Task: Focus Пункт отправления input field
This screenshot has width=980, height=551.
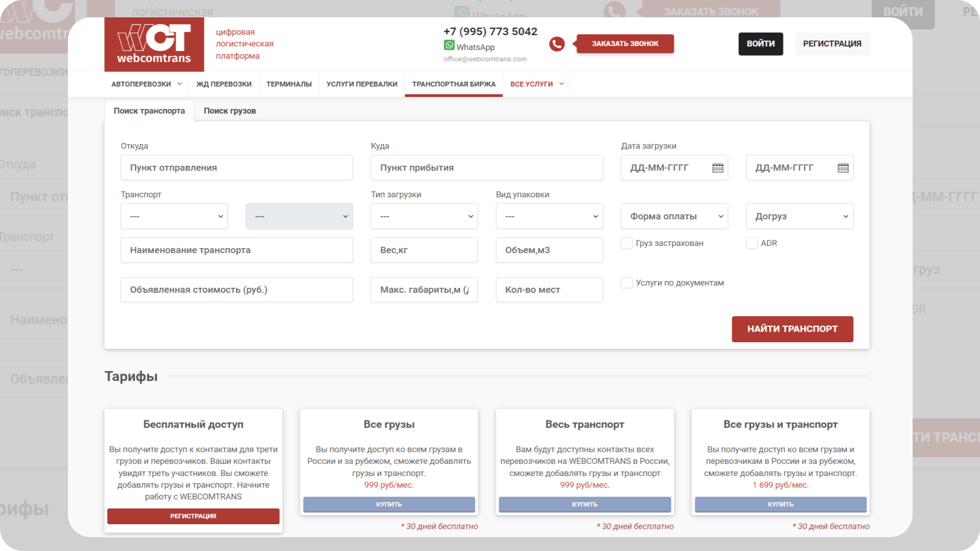Action: pos(237,168)
